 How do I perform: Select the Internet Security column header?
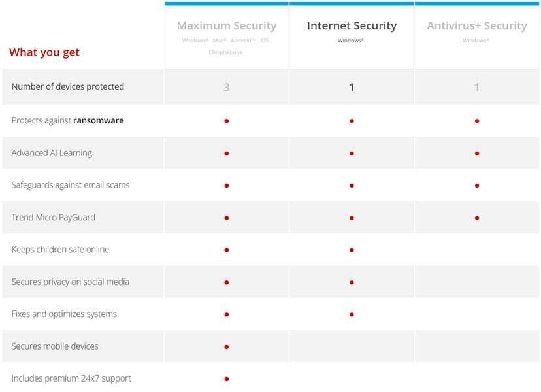click(352, 26)
